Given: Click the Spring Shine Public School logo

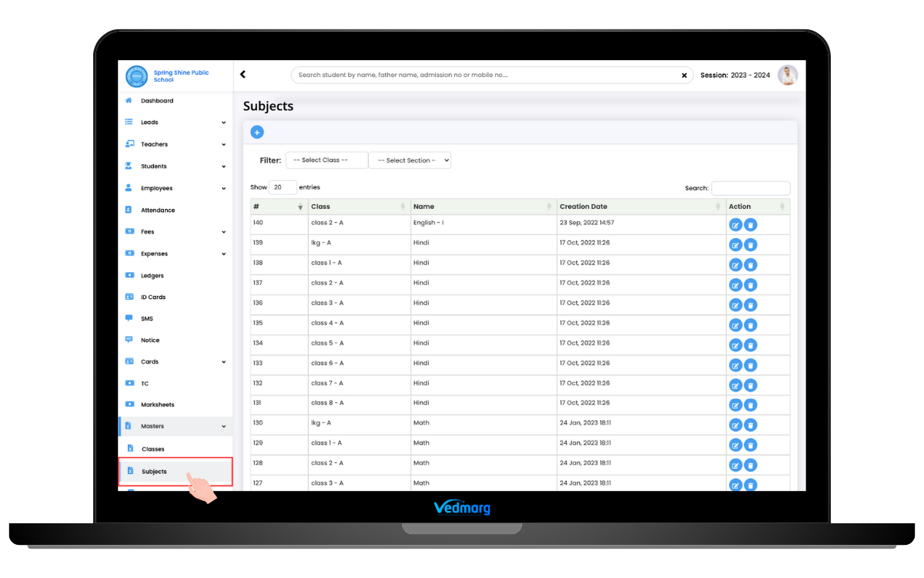Looking at the screenshot, I should [x=136, y=76].
